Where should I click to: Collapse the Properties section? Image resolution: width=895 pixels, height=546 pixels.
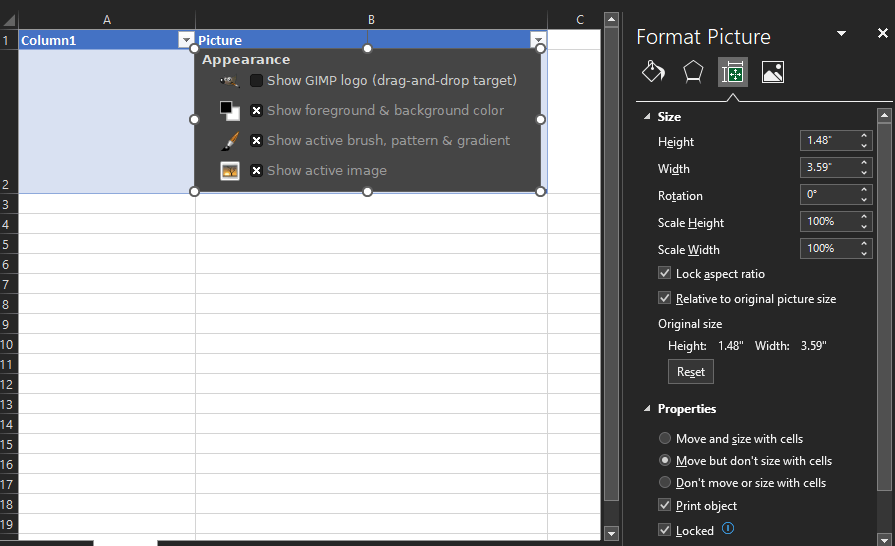pyautogui.click(x=647, y=409)
